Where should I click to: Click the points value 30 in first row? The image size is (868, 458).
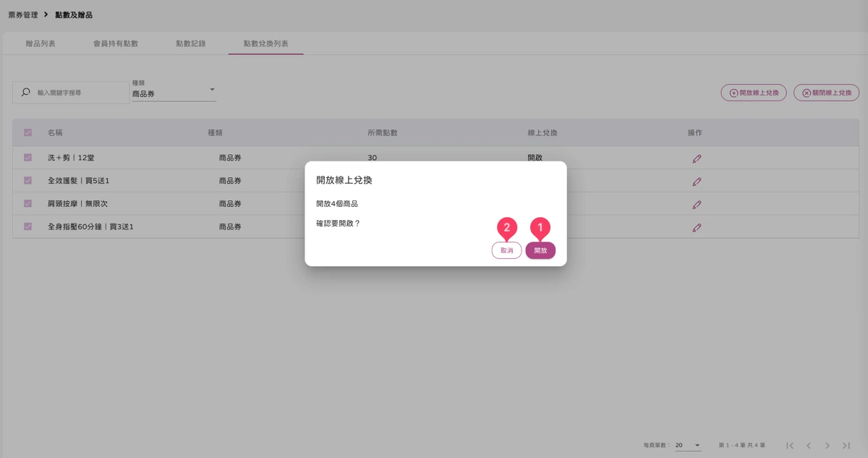click(x=373, y=157)
